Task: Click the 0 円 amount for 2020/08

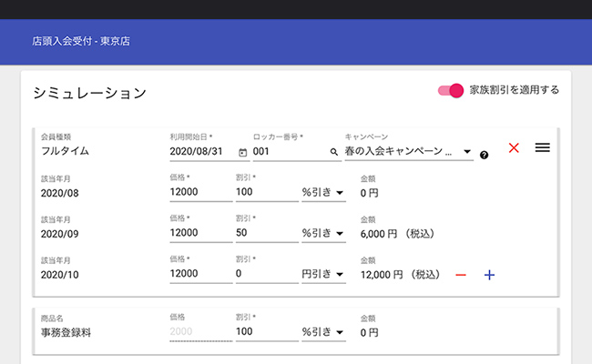Action: coord(369,193)
